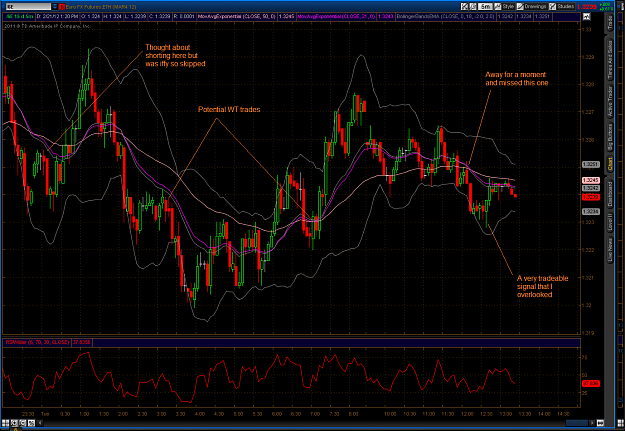Viewport: 625px width, 431px height.
Task: Click the last price 1.3239 in top bar
Action: click(586, 7)
